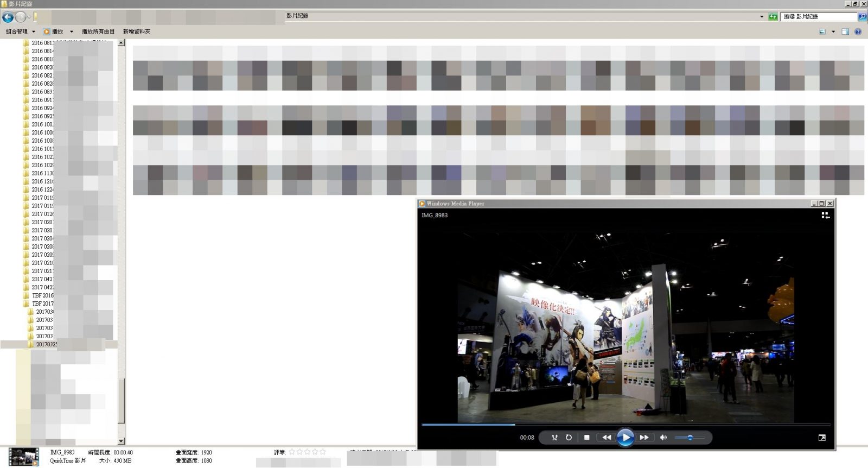Select the 2017 0210 folder in tree
868x468 pixels.
tap(38, 263)
